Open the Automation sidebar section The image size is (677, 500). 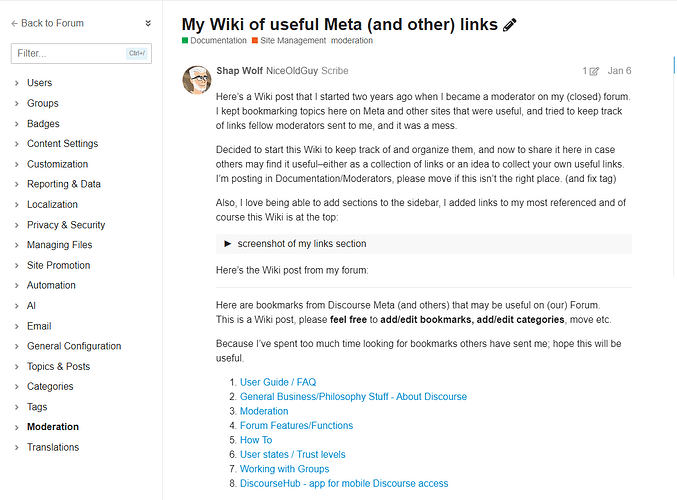[51, 285]
